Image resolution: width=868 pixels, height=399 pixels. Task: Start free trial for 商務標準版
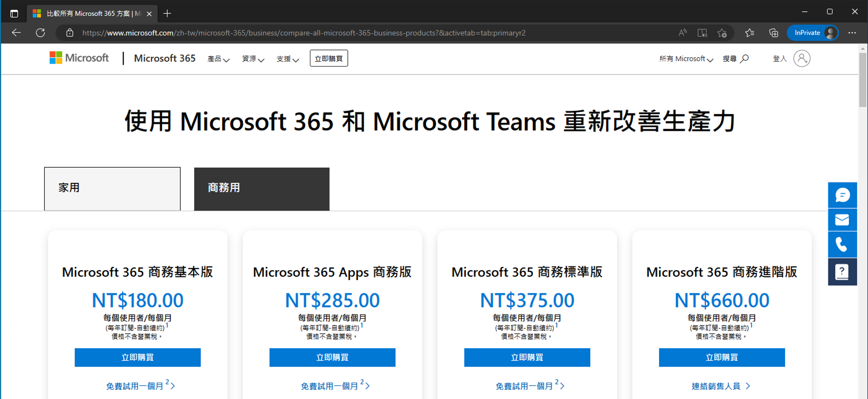click(530, 386)
